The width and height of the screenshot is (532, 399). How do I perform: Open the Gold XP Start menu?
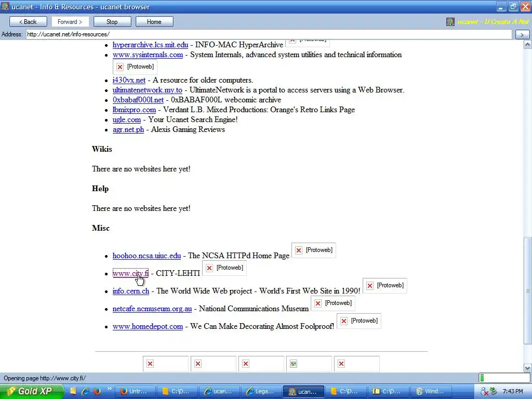(x=32, y=391)
